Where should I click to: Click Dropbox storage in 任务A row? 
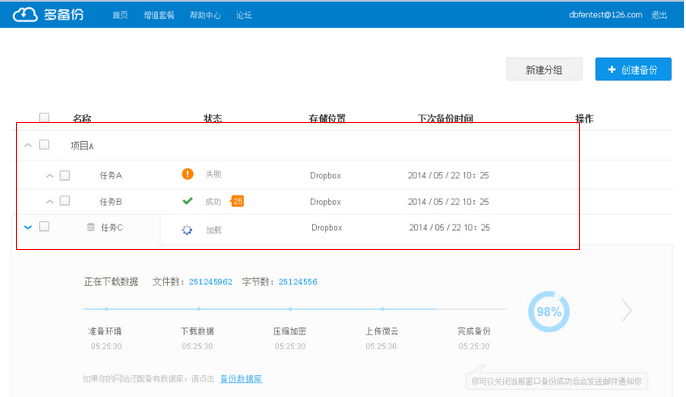(326, 176)
